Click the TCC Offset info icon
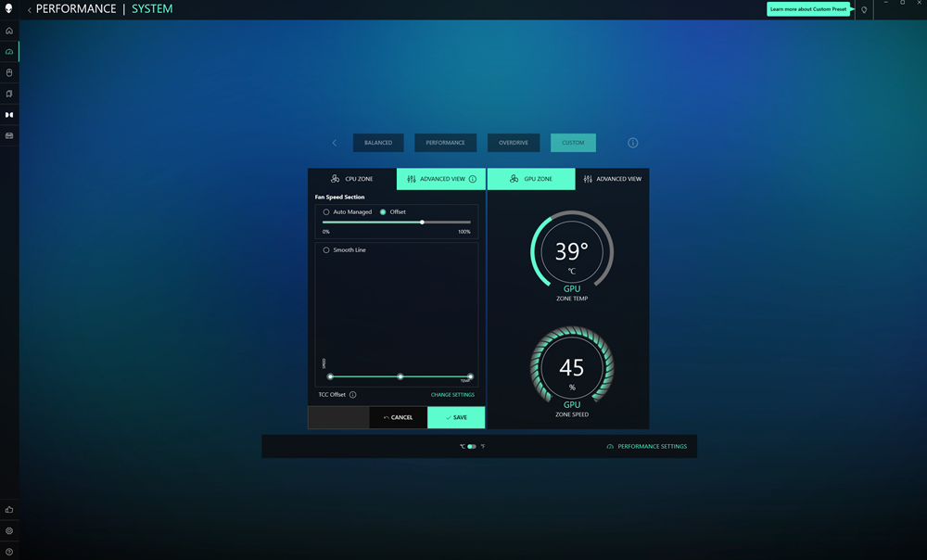927x560 pixels. 353,395
